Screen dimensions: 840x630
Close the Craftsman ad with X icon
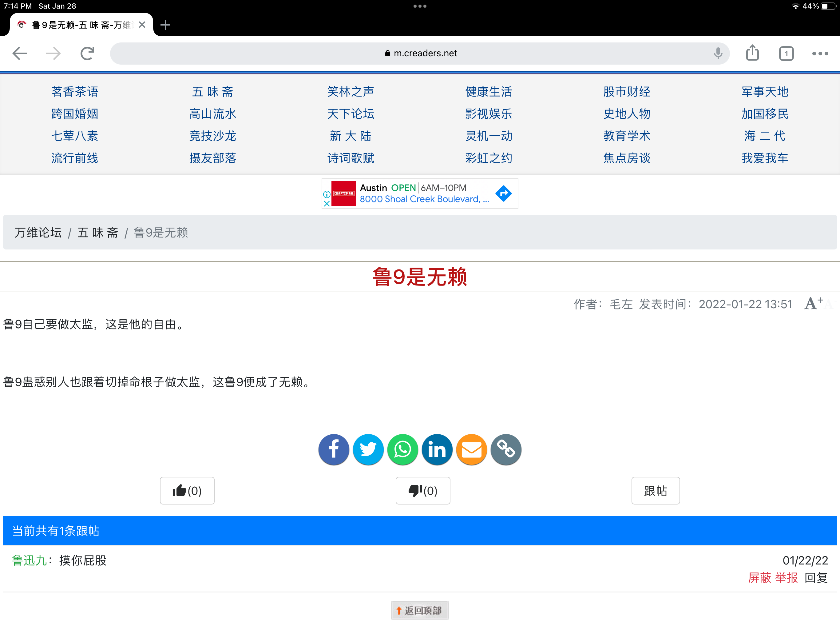[x=327, y=203]
